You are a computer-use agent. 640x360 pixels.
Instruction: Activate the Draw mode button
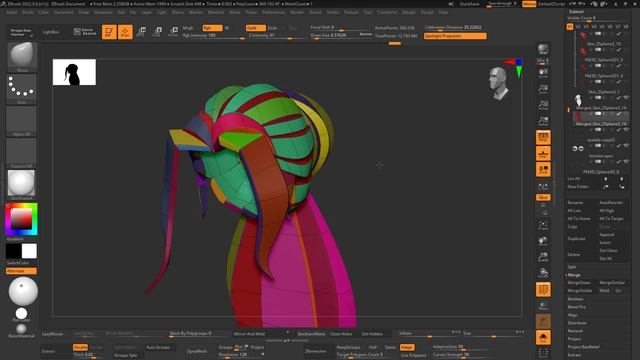click(125, 32)
